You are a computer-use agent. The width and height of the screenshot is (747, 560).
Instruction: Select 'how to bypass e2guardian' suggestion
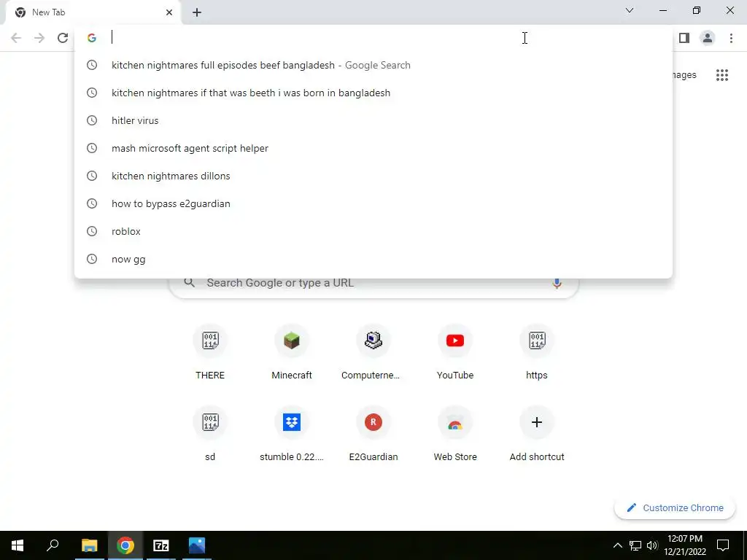373,203
